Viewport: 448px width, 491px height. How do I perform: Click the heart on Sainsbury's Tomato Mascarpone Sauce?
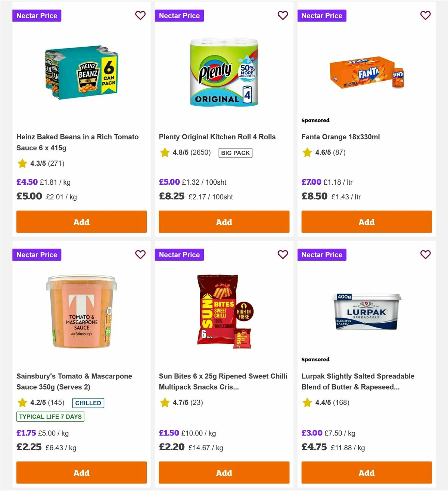pos(141,254)
